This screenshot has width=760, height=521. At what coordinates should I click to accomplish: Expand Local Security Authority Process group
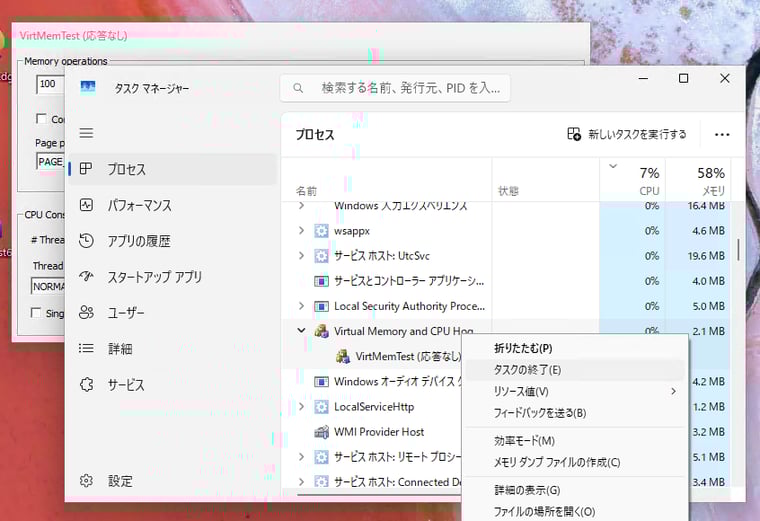click(x=301, y=306)
